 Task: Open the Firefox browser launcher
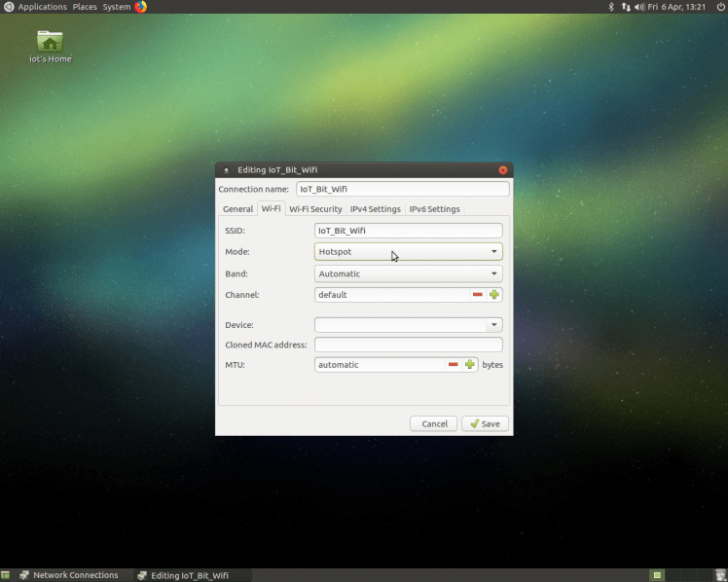coord(140,7)
